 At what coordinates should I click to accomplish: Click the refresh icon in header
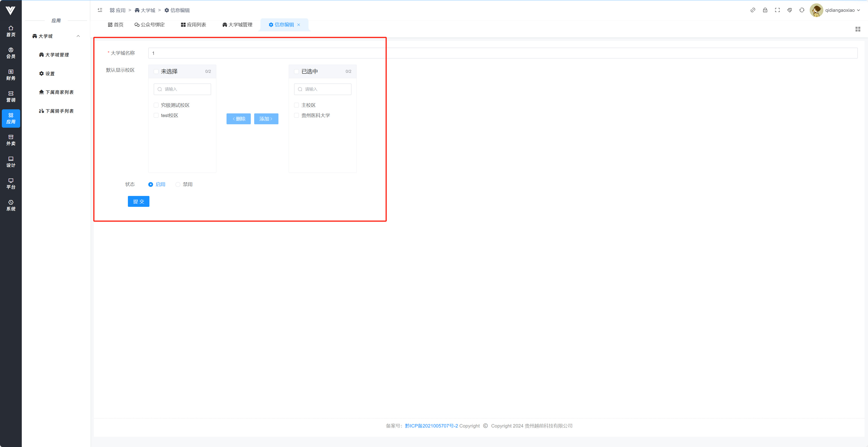(x=802, y=10)
